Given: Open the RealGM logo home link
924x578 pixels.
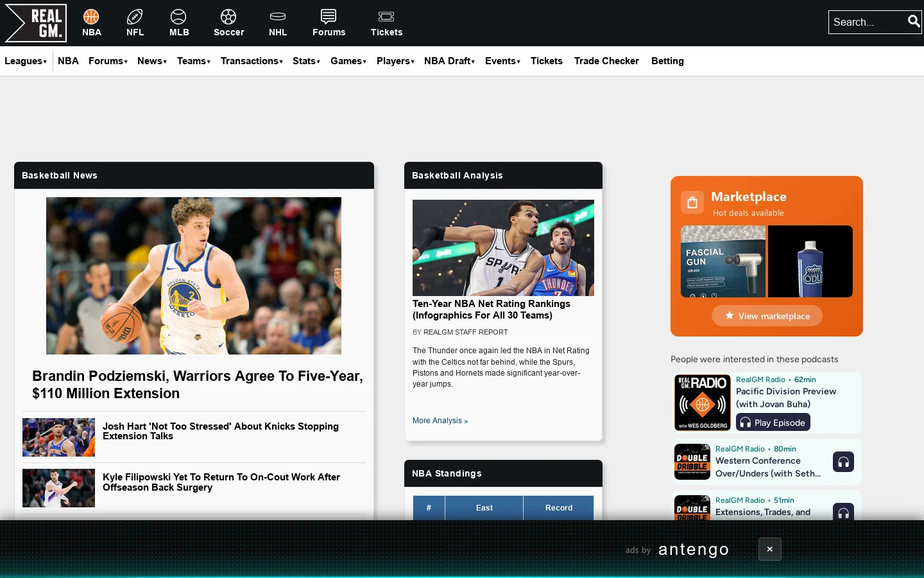Looking at the screenshot, I should click(36, 23).
